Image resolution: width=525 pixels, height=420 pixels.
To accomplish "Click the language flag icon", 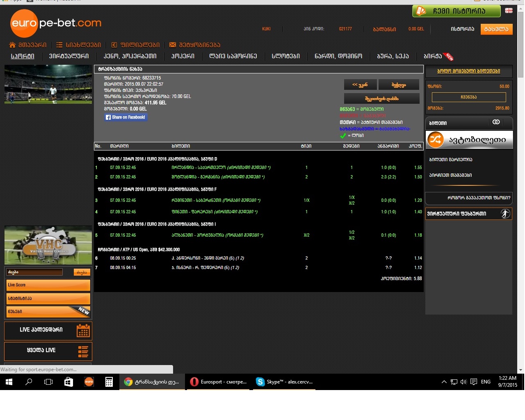I will pyautogui.click(x=509, y=10).
